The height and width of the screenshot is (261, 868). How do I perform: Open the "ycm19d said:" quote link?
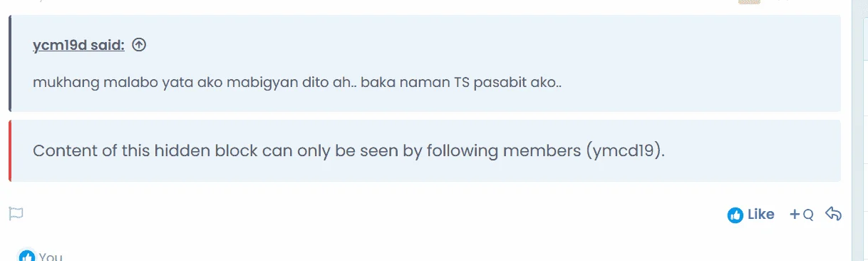79,46
